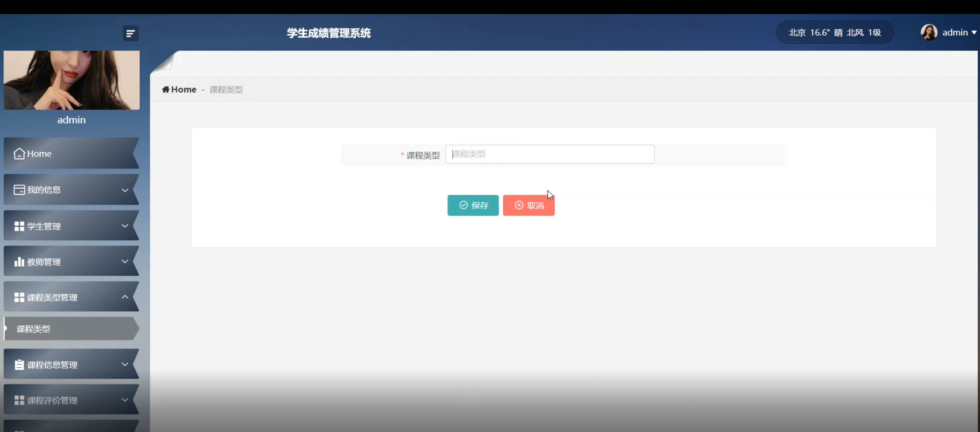Image resolution: width=980 pixels, height=432 pixels.
Task: Open the 我的信息 menu label
Action: click(44, 190)
